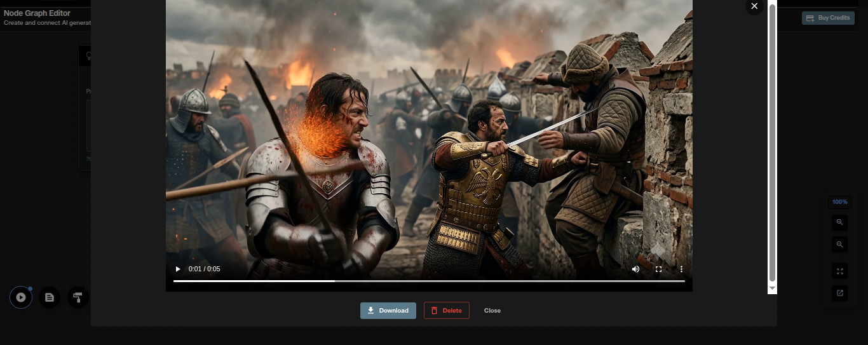The height and width of the screenshot is (345, 868).
Task: Play the video in the preview player
Action: tap(178, 269)
